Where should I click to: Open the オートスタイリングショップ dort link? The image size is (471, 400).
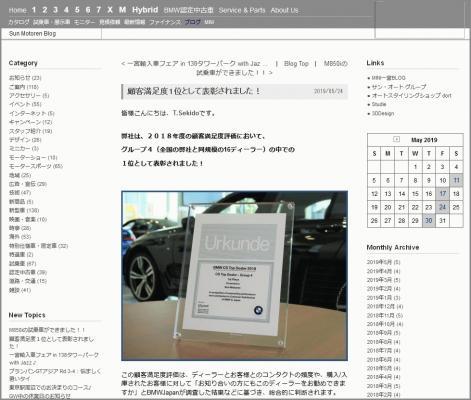412,96
